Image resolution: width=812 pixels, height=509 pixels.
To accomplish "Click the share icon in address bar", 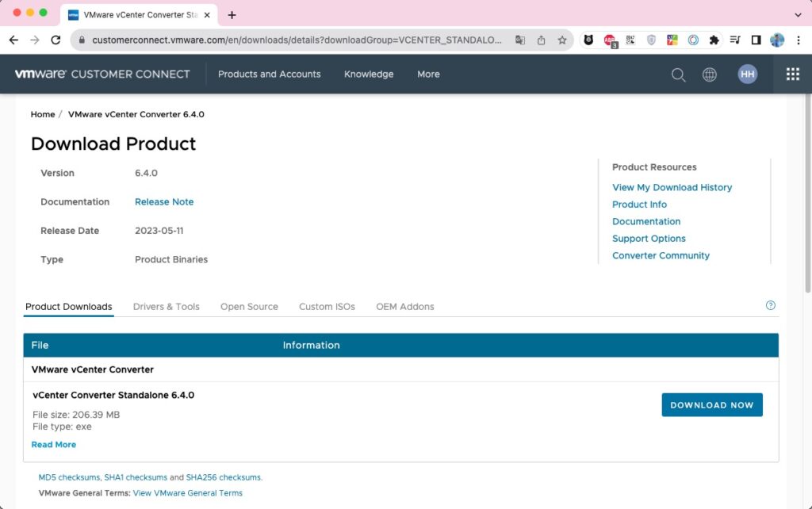I will pyautogui.click(x=541, y=40).
